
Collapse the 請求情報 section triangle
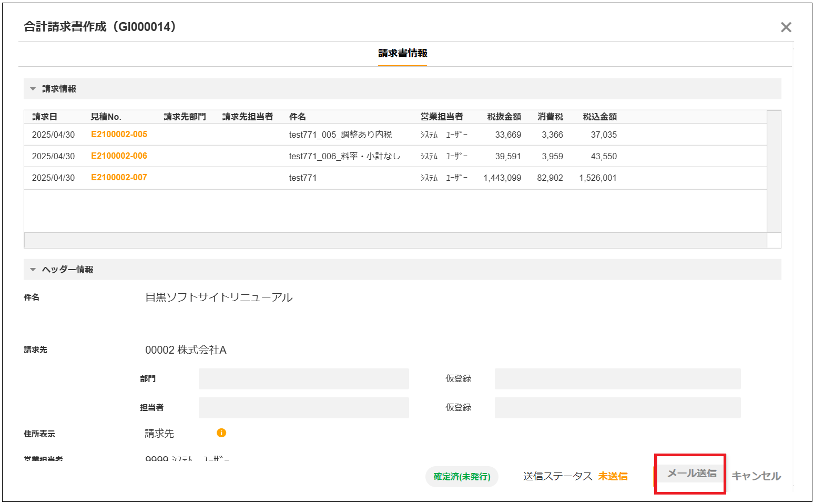pos(33,89)
